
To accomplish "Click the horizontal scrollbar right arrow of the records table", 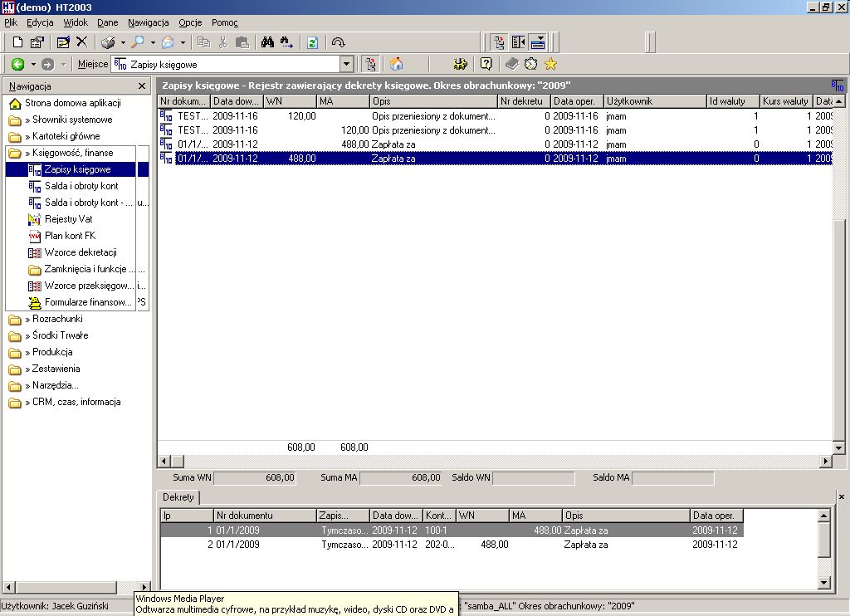I will tap(826, 462).
